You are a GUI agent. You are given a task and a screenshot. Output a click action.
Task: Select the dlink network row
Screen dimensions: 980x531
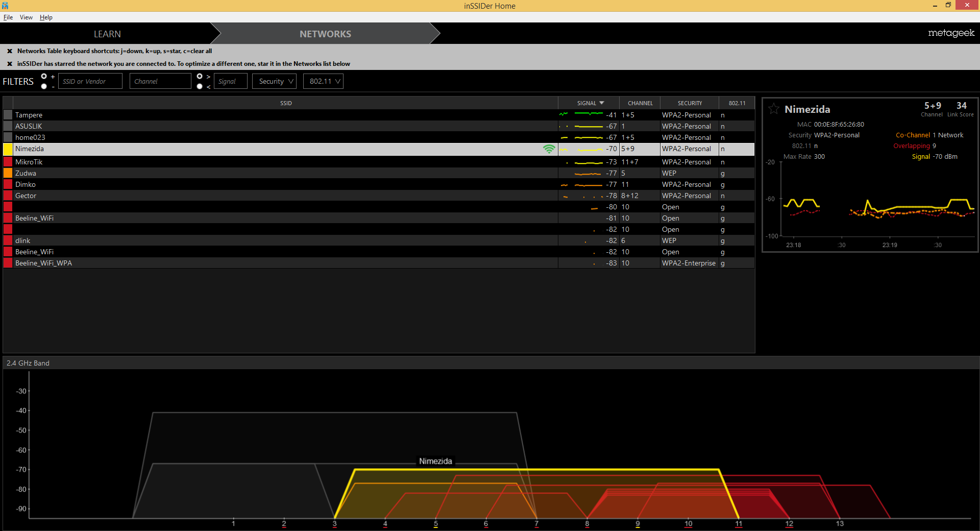coord(379,240)
